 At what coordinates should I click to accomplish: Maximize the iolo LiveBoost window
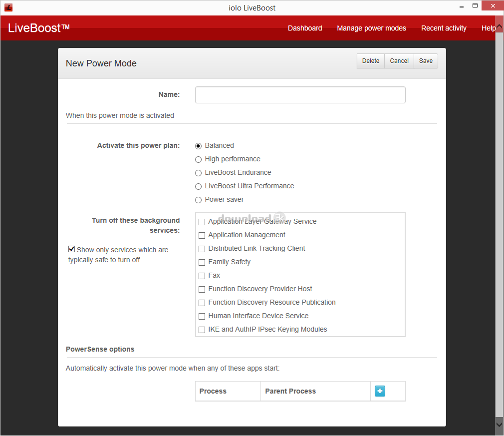click(x=475, y=6)
